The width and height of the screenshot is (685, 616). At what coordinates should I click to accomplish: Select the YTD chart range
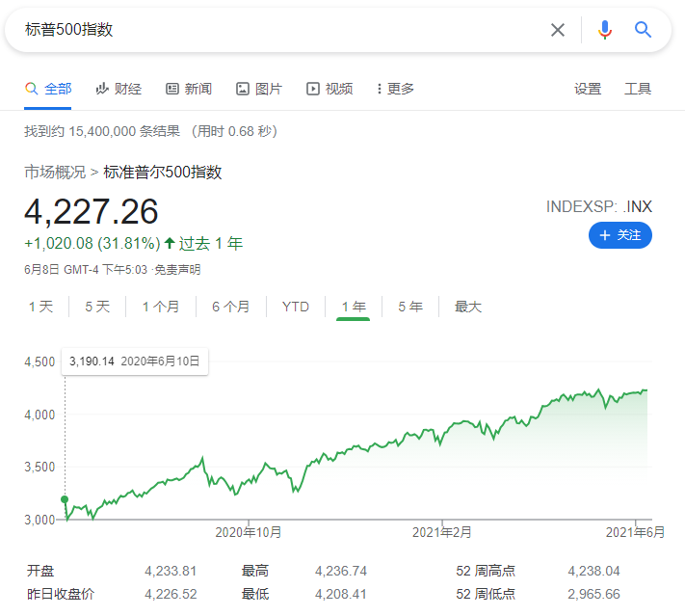(296, 307)
